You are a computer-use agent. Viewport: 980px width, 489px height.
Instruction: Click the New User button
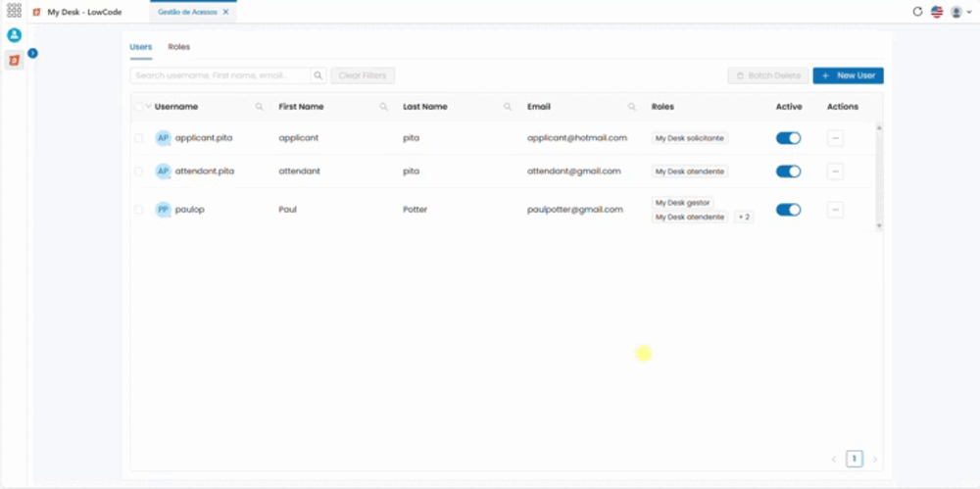point(848,75)
